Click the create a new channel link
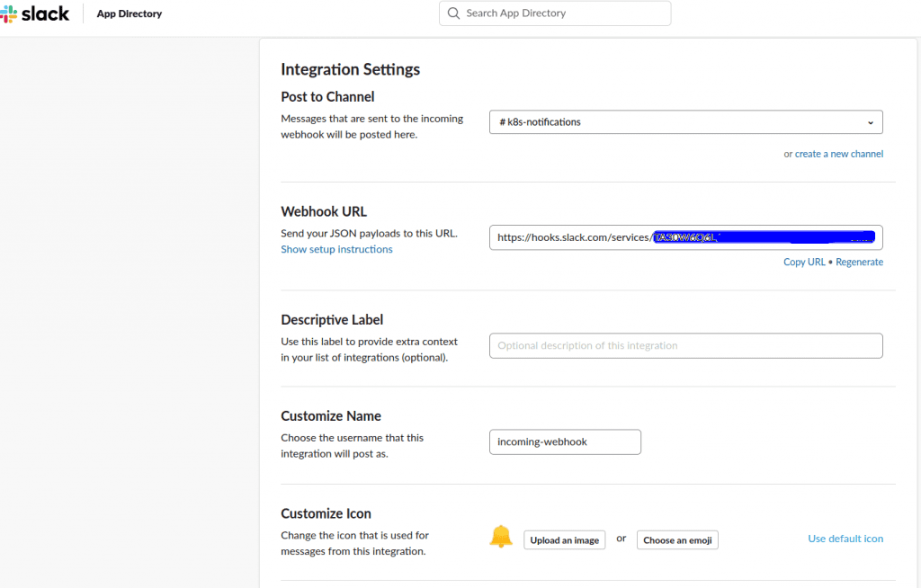 [838, 154]
